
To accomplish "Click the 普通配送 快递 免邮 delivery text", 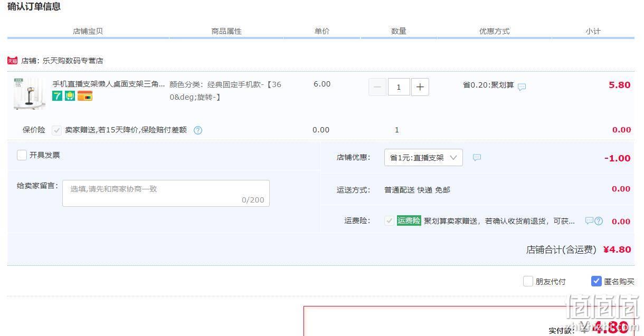I will click(417, 190).
